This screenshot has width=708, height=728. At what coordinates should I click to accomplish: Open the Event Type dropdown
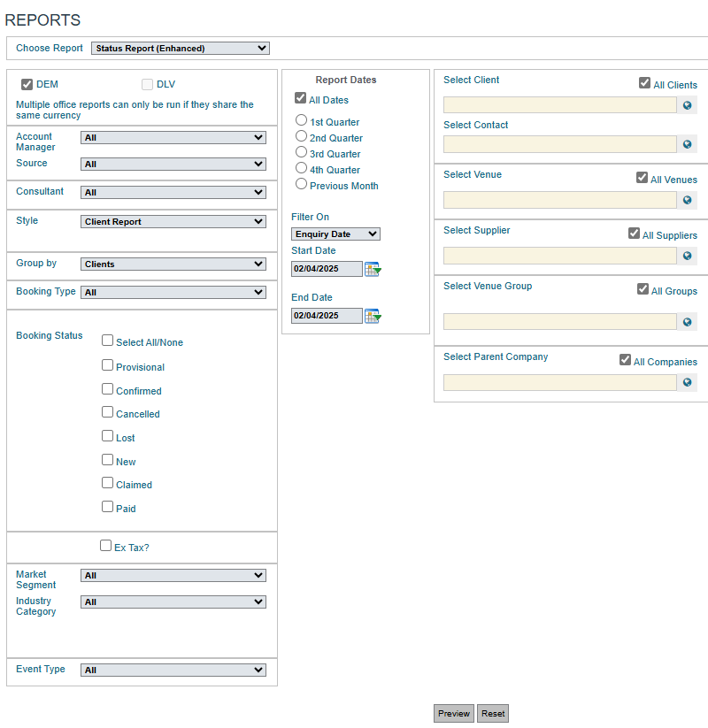tap(173, 671)
